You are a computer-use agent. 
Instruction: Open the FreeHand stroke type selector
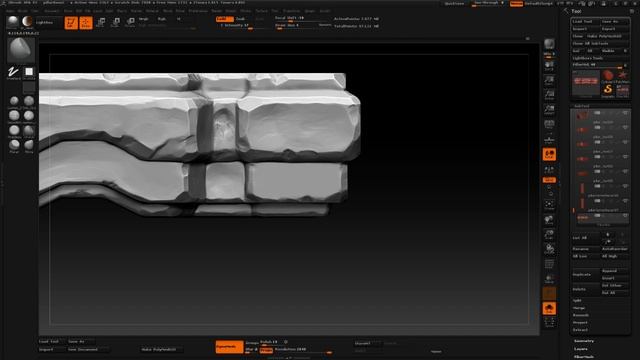click(x=13, y=73)
